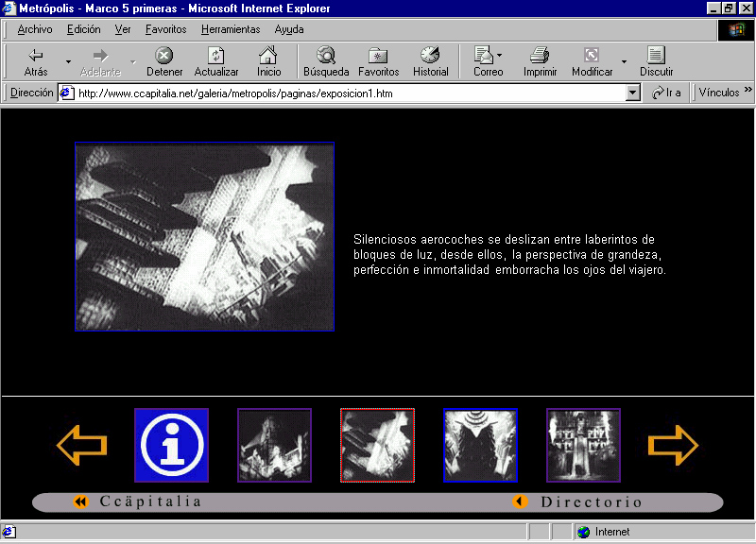Click the 'Internet' status bar text
756x544 pixels.
click(612, 532)
